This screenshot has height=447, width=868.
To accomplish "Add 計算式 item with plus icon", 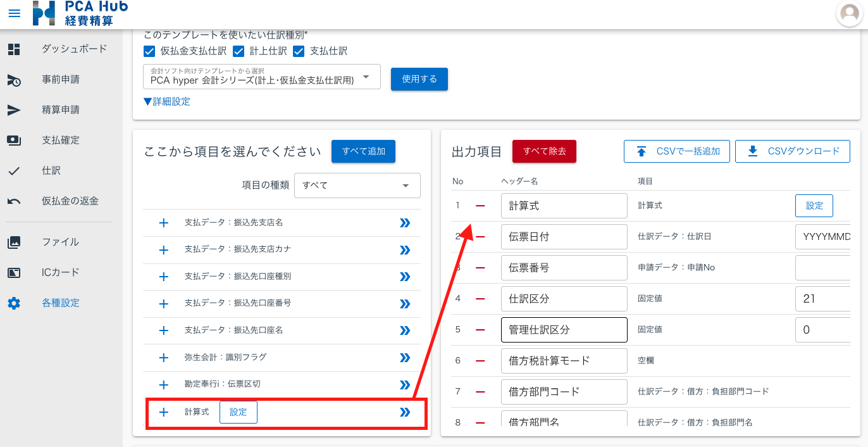I will (x=163, y=412).
